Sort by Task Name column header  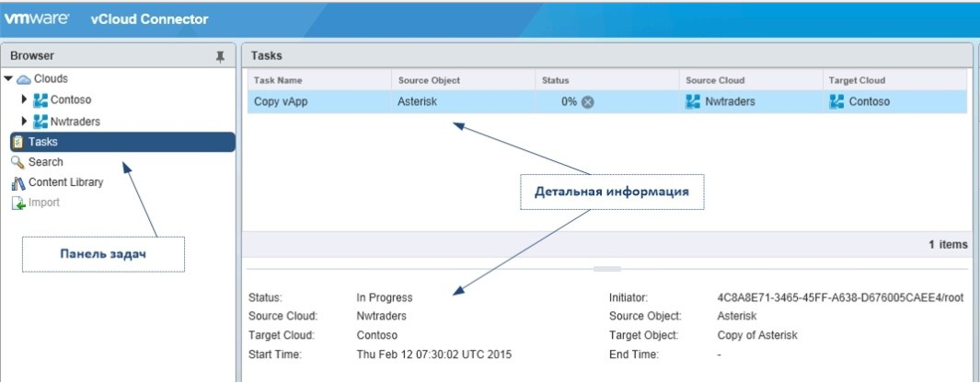click(319, 80)
